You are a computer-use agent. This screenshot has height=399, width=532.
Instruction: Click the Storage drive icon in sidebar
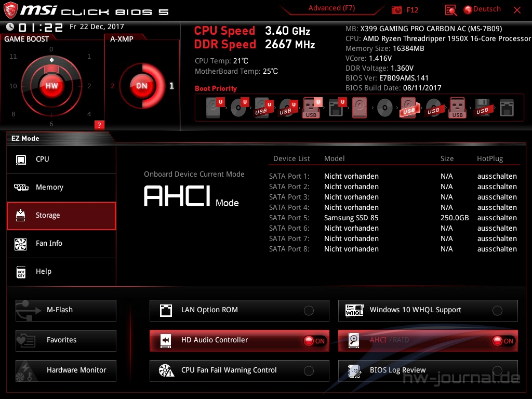[21, 215]
